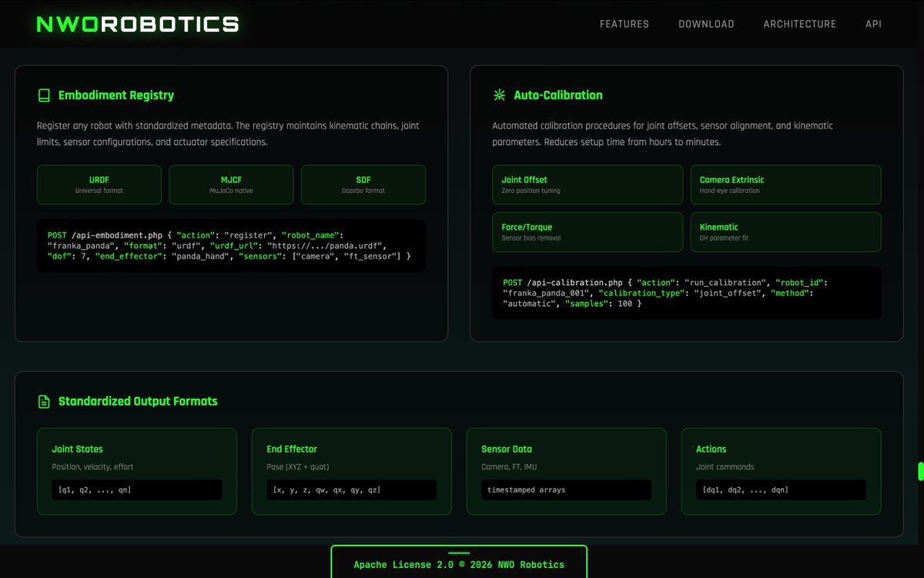Click the NWO Robotics logo

click(138, 24)
